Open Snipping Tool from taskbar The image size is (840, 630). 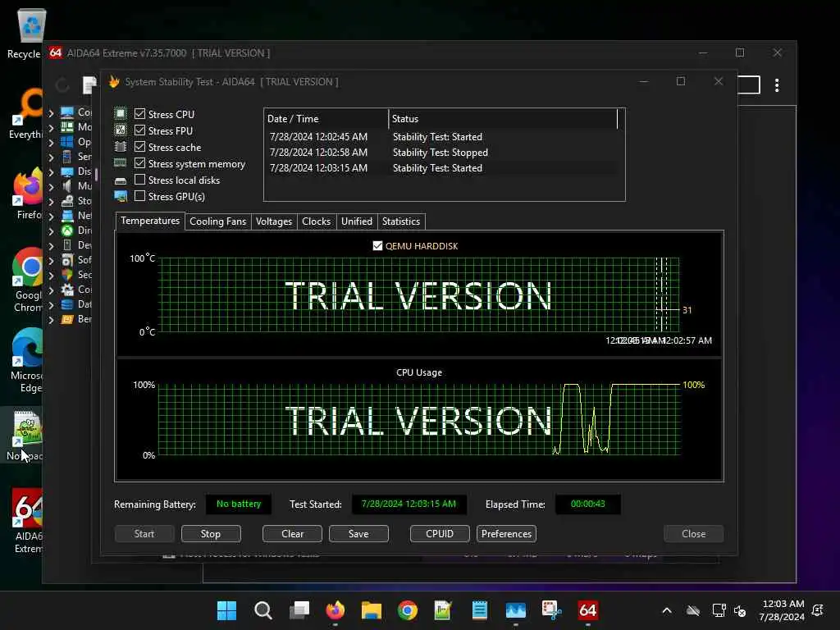pos(551,610)
